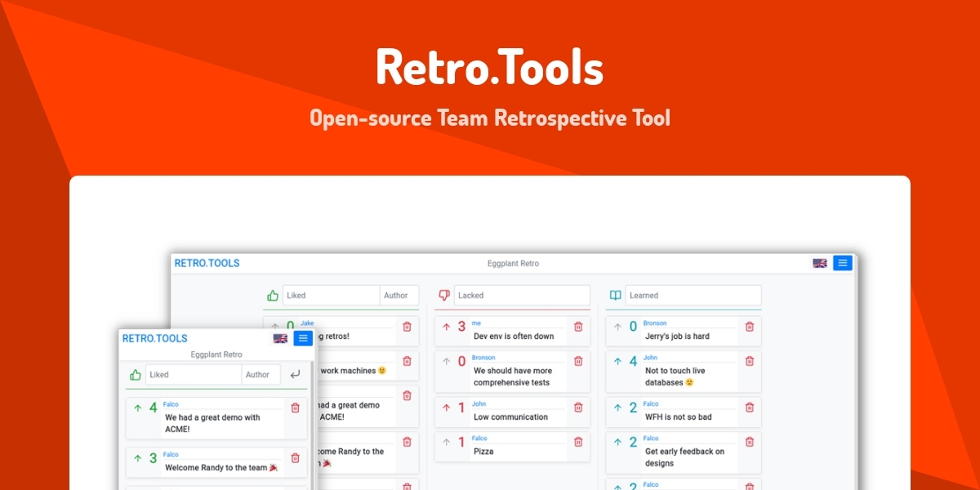The image size is (980, 490).
Task: Focus the Learned input field
Action: 693,296
